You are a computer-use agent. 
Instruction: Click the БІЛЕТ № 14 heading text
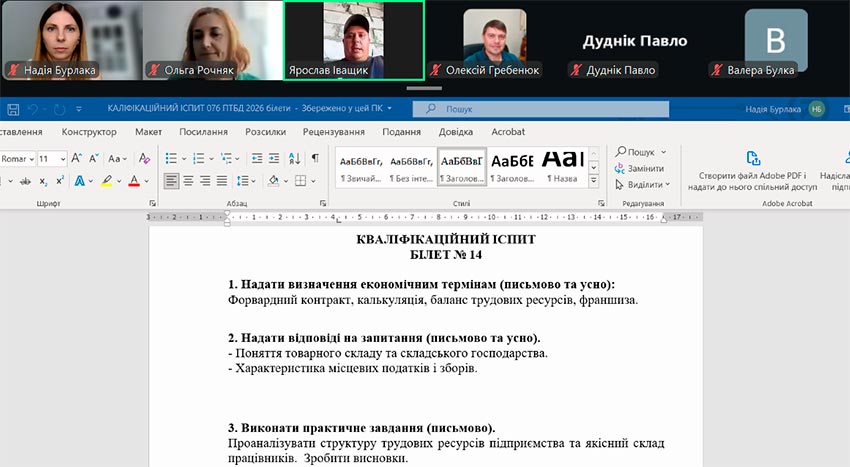446,254
